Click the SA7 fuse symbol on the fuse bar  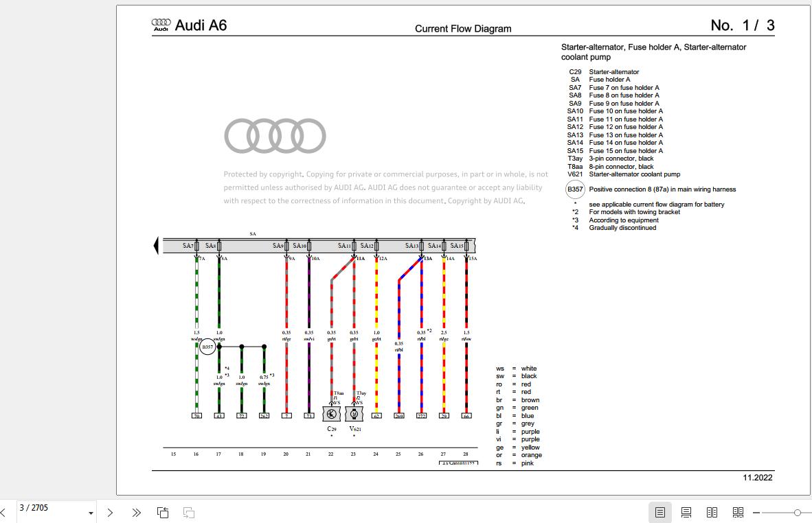click(x=196, y=246)
